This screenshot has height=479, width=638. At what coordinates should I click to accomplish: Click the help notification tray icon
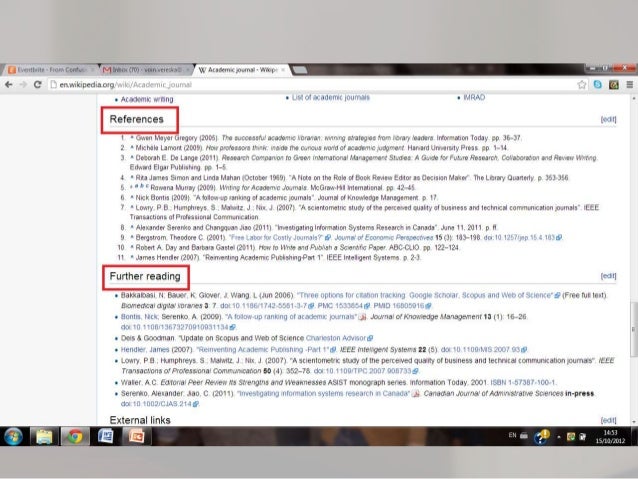[541, 437]
